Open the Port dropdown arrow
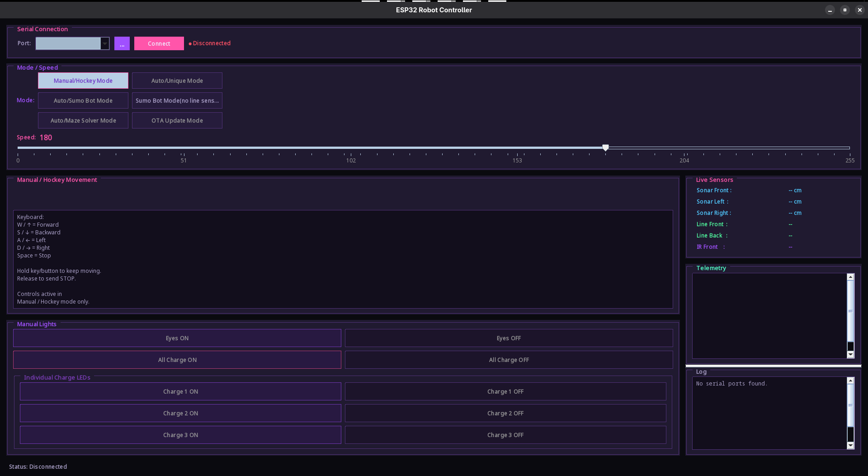868x476 pixels. [x=105, y=43]
